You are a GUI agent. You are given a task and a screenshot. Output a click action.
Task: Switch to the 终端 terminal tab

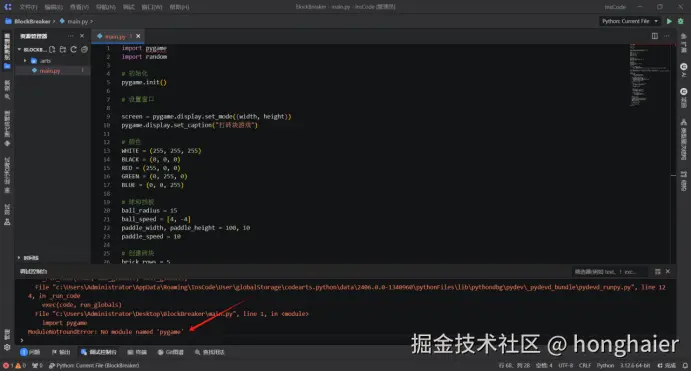(137, 352)
